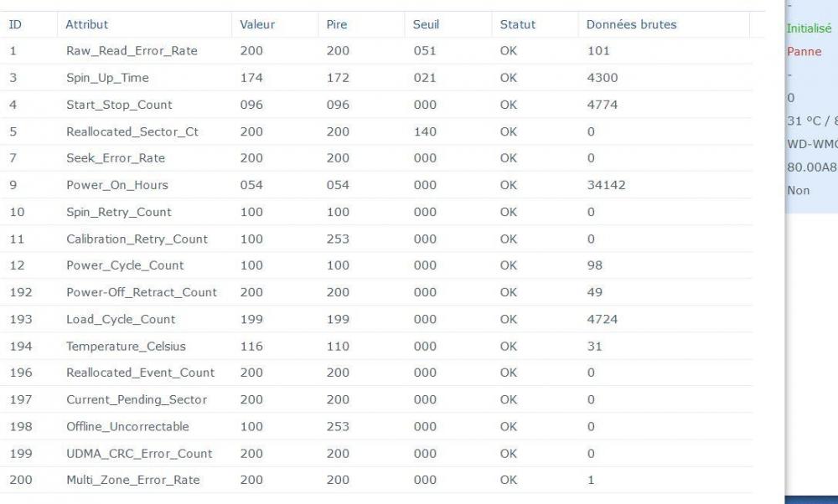Click the Calibration_Retry_Count row
Viewport: 838px width, 504px height.
coord(137,239)
